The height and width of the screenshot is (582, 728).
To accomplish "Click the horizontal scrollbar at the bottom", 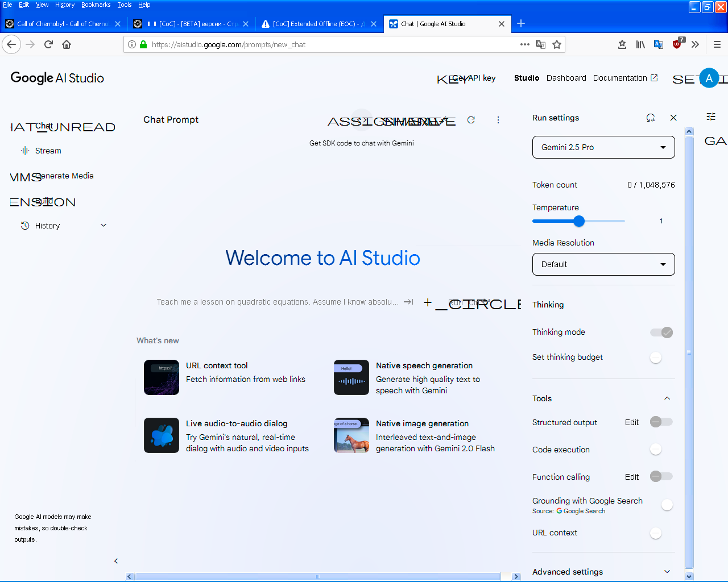I will [318, 576].
